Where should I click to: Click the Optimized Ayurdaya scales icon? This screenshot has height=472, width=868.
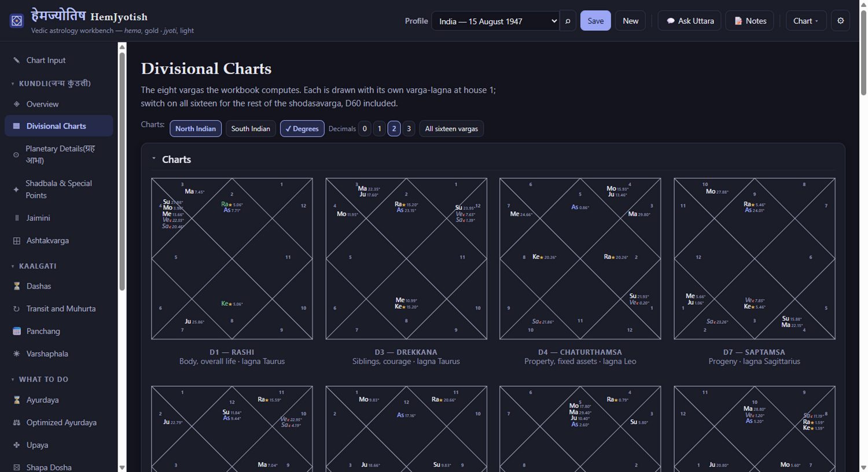point(16,422)
